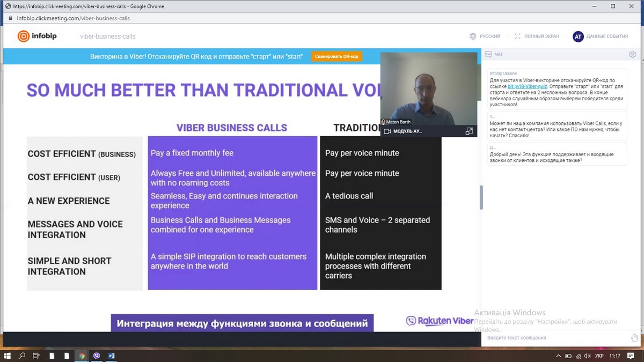Open chat settings gear icon

click(632, 54)
